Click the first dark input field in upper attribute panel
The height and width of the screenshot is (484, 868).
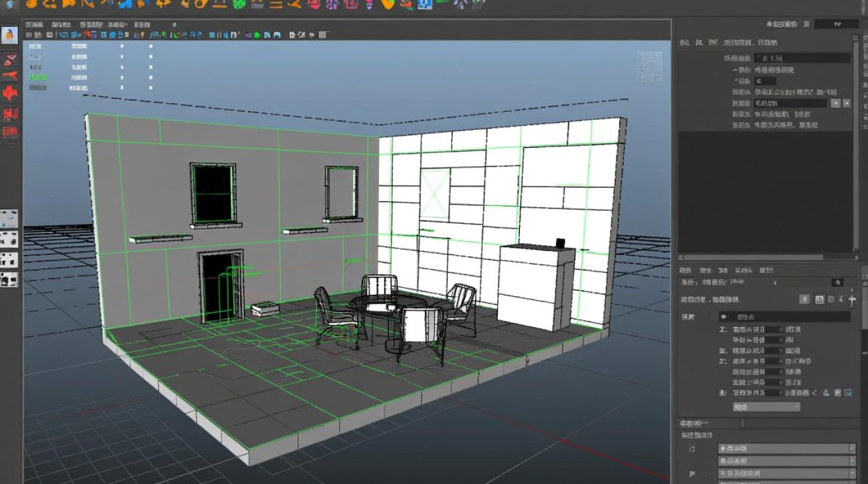coord(802,58)
